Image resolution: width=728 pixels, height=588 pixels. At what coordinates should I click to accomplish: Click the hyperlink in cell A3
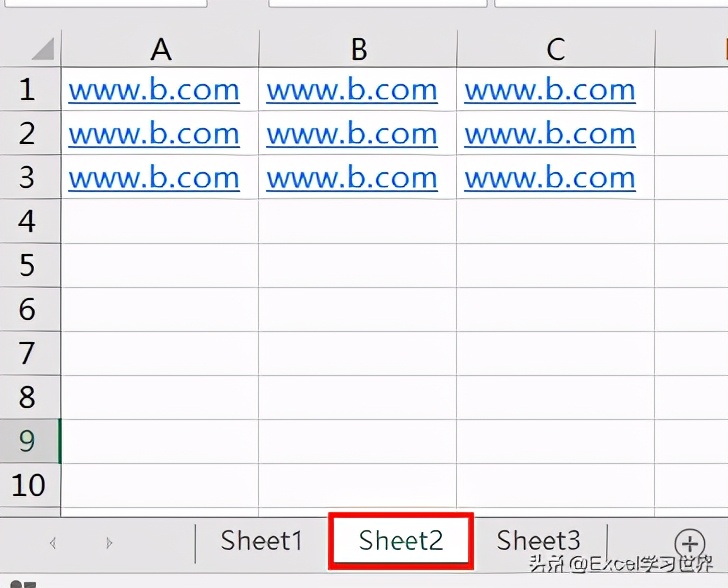coord(154,178)
